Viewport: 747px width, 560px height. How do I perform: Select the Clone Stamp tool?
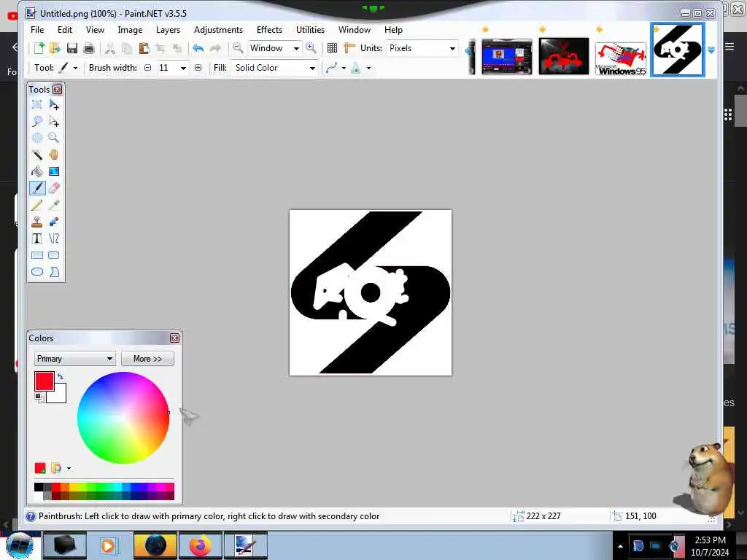(x=36, y=222)
